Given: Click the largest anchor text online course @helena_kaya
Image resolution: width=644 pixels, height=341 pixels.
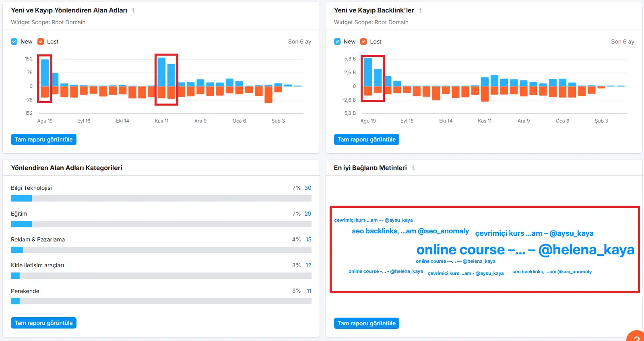Looking at the screenshot, I should click(525, 250).
